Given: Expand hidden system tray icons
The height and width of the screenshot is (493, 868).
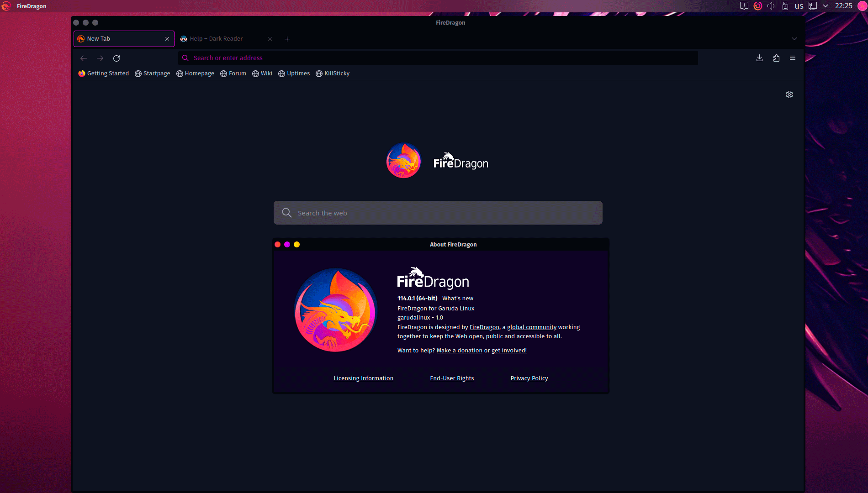Looking at the screenshot, I should coord(826,6).
